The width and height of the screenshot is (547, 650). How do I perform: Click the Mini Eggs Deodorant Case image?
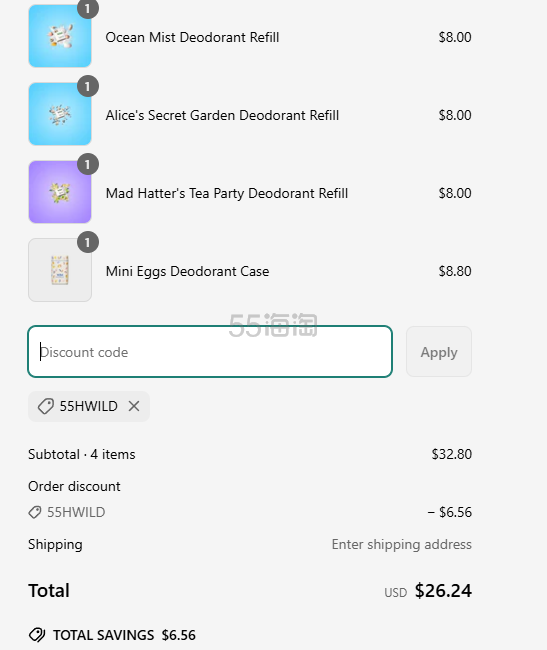click(x=60, y=270)
